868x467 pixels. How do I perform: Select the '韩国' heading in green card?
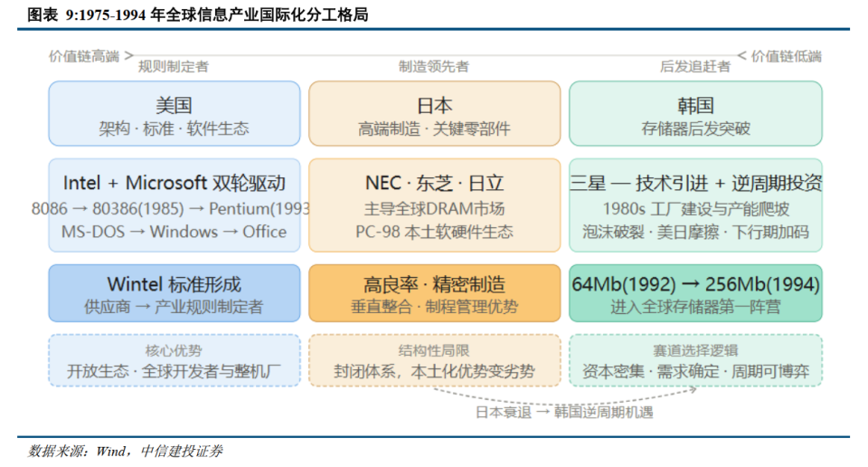695,105
